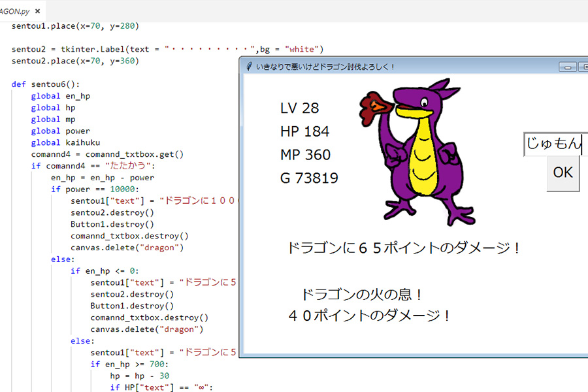Click the game window title いきなりで悪いけどドラゴン討伐よろしく！
The height and width of the screenshot is (392, 588).
pyautogui.click(x=325, y=67)
